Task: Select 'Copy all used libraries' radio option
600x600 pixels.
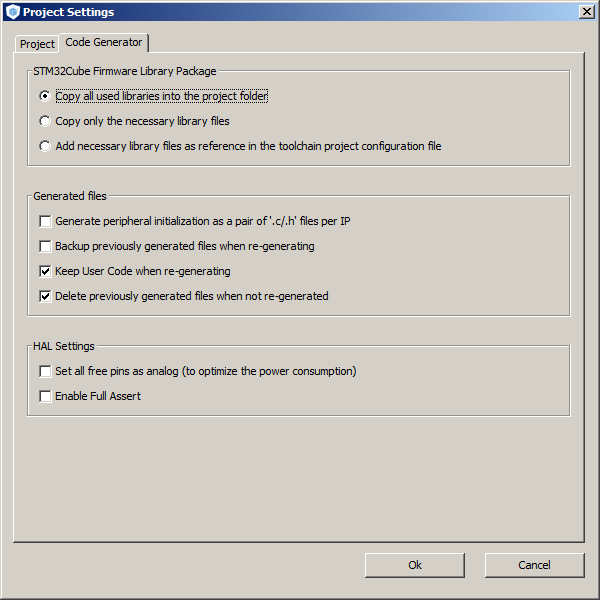Action: click(x=45, y=96)
